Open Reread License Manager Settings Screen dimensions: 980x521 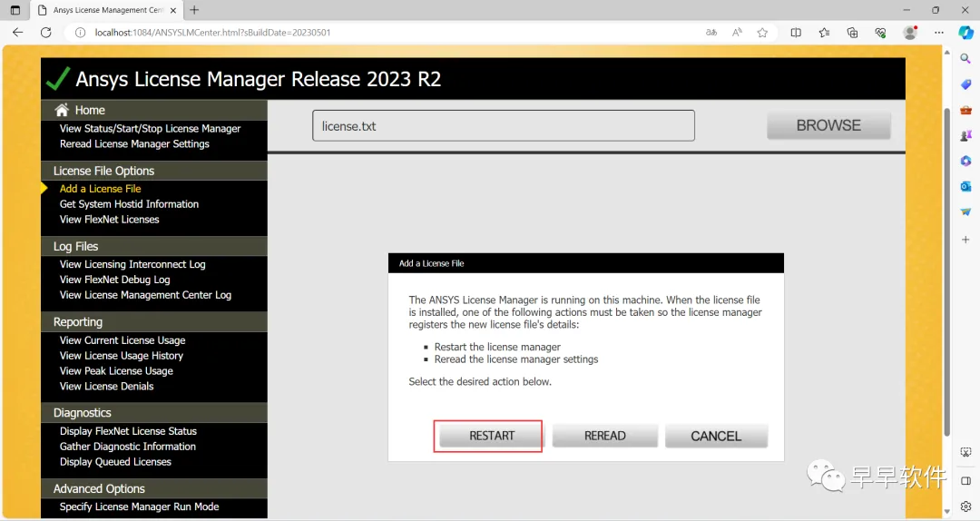[x=134, y=143]
